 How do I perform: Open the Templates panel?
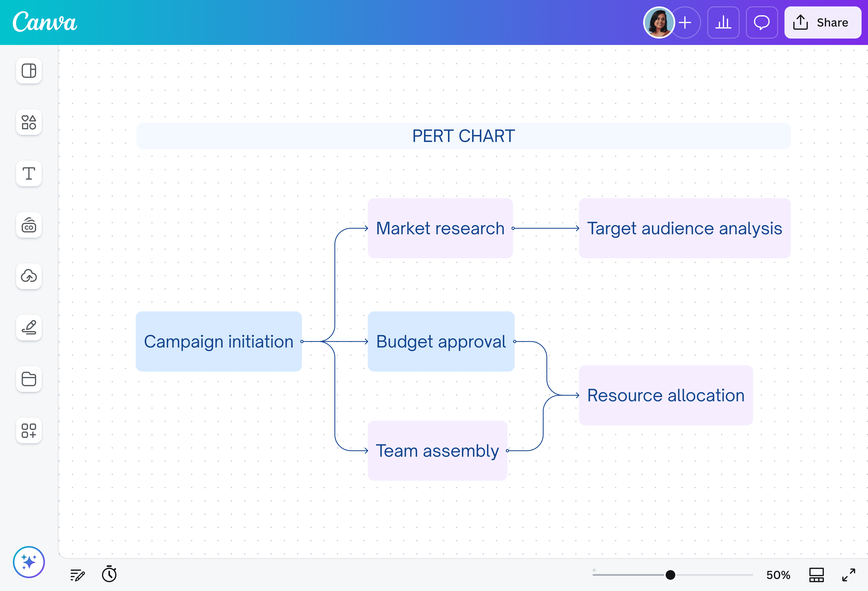29,71
